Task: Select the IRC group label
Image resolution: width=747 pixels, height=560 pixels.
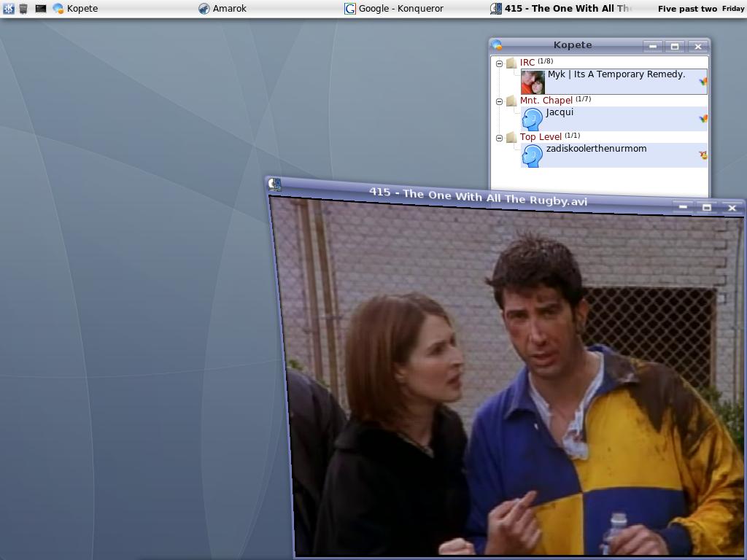Action: 527,63
